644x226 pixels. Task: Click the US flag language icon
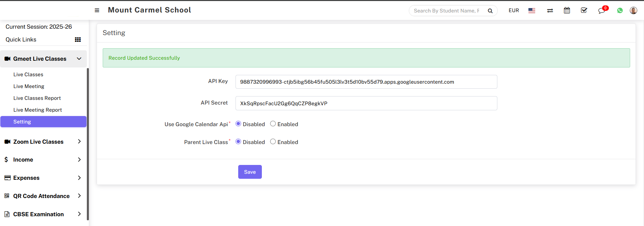(532, 10)
